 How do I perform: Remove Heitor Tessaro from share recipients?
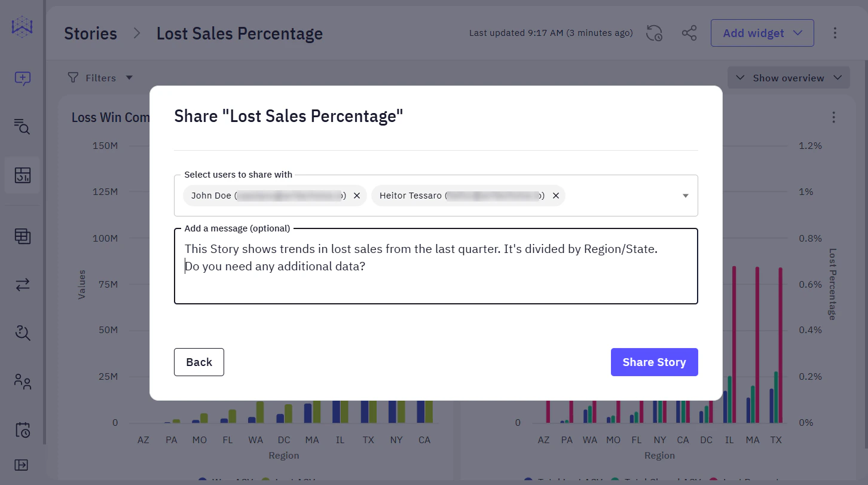point(555,196)
